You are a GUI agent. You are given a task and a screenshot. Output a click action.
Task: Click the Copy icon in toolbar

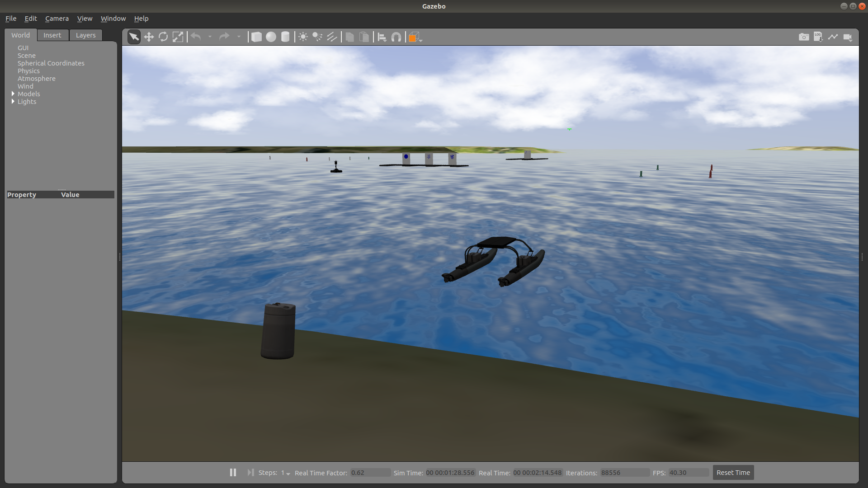349,37
